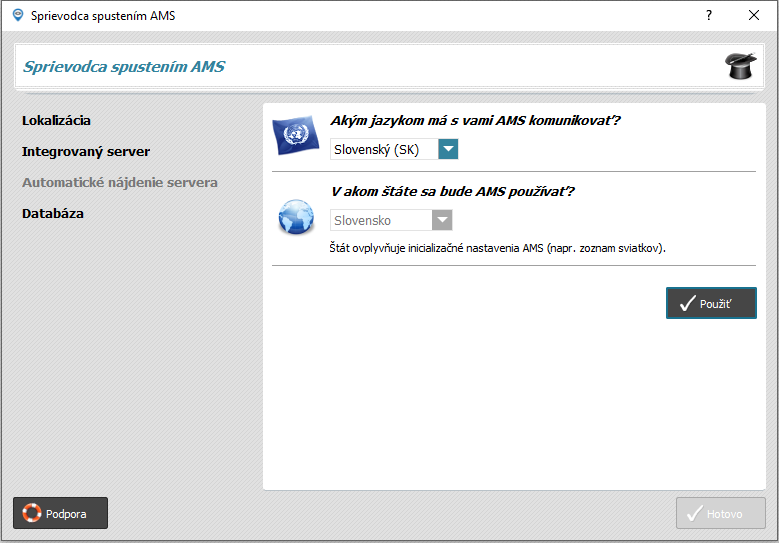Click the Slovensko country combo box
This screenshot has height=543, width=779.
point(391,220)
